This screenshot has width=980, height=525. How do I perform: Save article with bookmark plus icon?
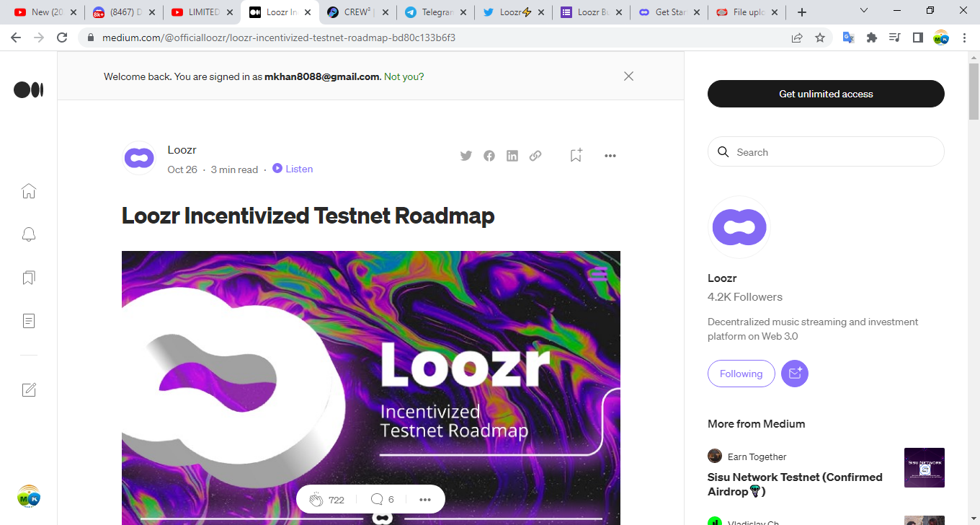(x=576, y=155)
